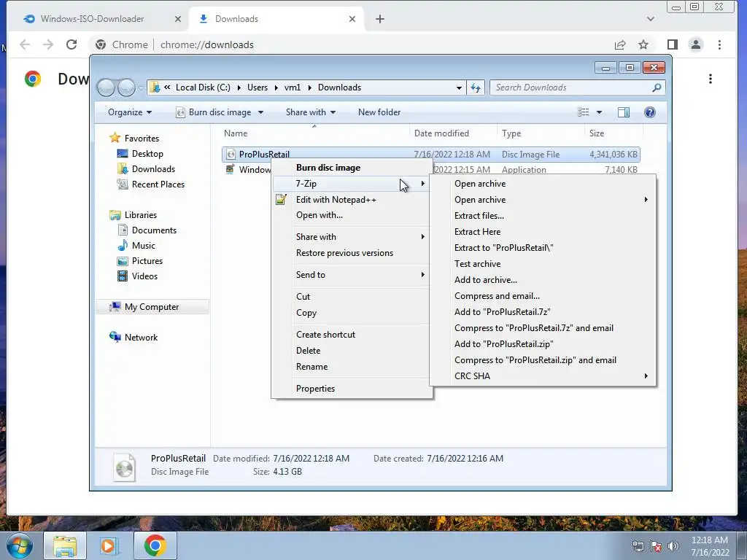Image resolution: width=747 pixels, height=560 pixels.
Task: Select the ProPlusRetail disc image file
Action: click(x=430, y=155)
